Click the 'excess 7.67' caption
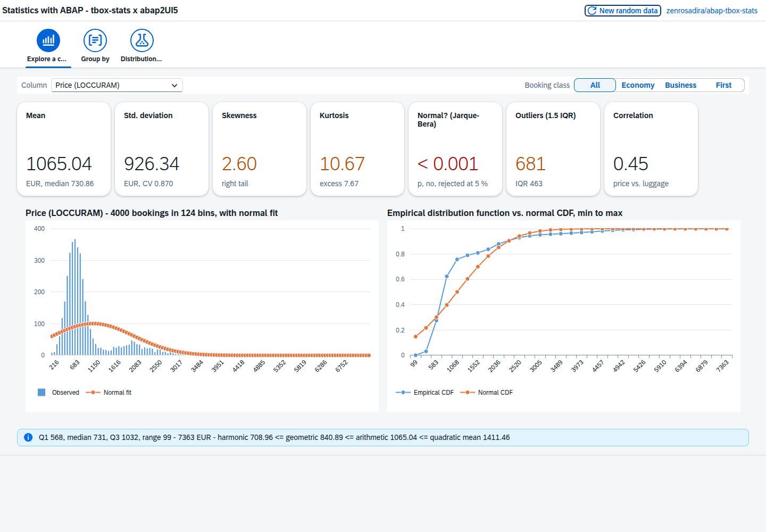The height and width of the screenshot is (532, 766). pos(339,184)
